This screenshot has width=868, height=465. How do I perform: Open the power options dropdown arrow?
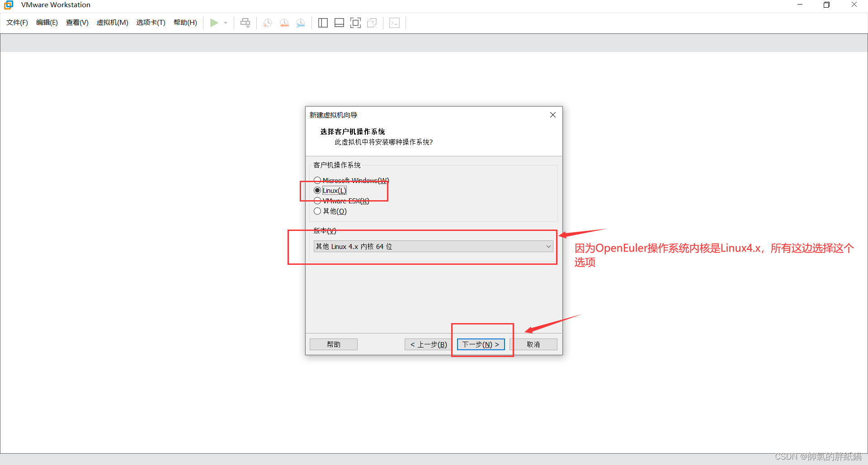[x=226, y=23]
